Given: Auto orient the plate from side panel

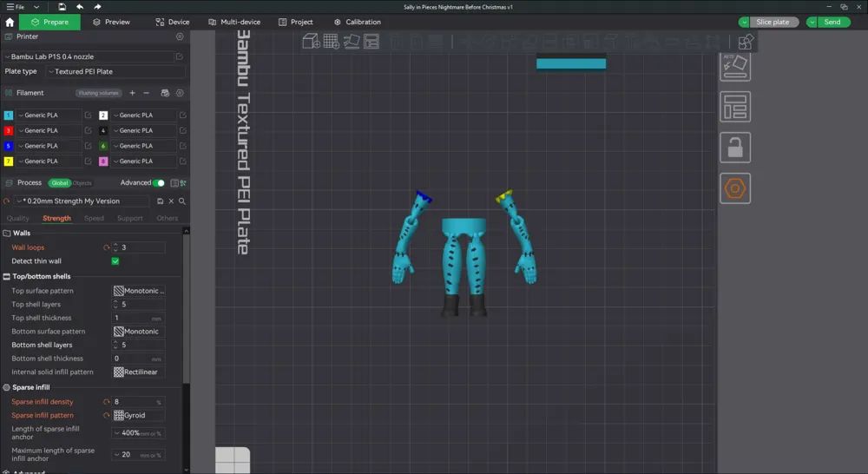Looking at the screenshot, I should click(735, 66).
